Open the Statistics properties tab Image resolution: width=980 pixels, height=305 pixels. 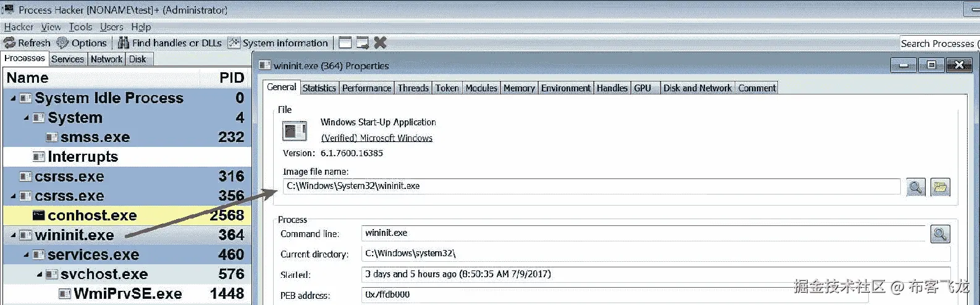pos(319,88)
